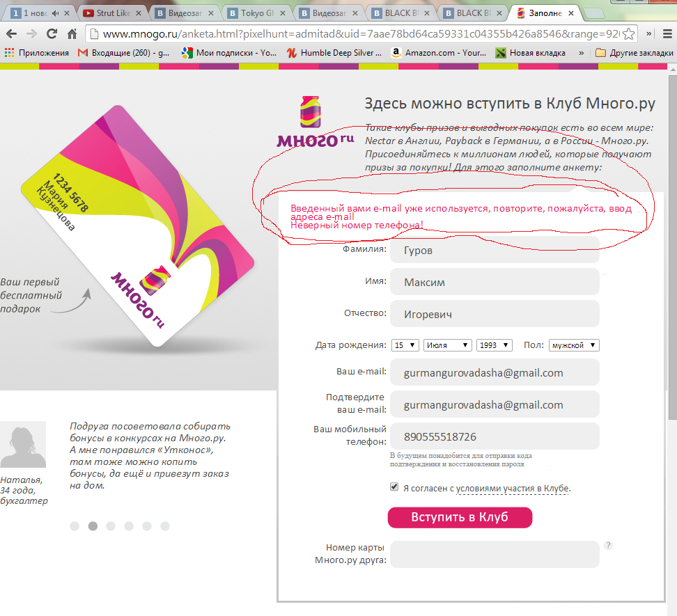Select the second testimonial carousel dot
This screenshot has height=616, width=677.
coord(93,526)
